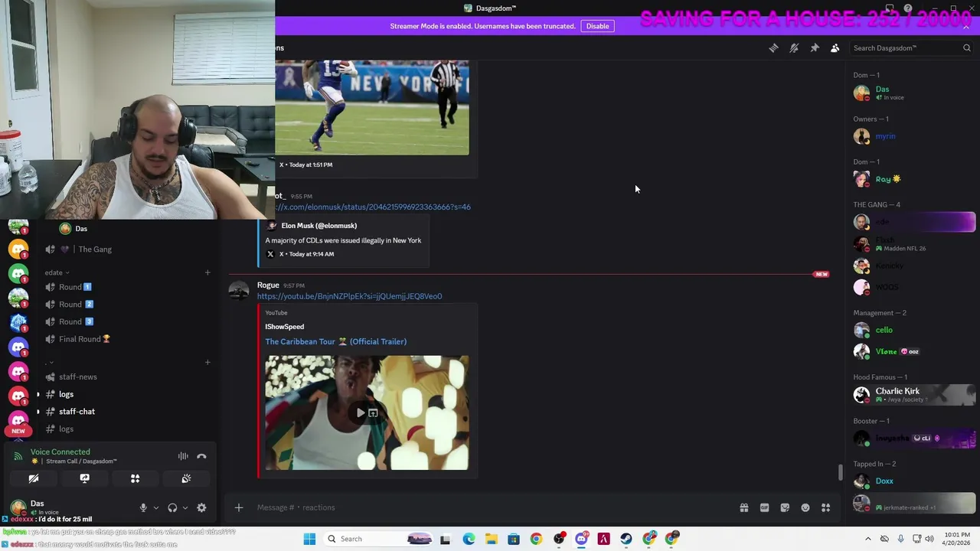Disconnect from the voice call
This screenshot has width=980, height=551.
click(201, 456)
